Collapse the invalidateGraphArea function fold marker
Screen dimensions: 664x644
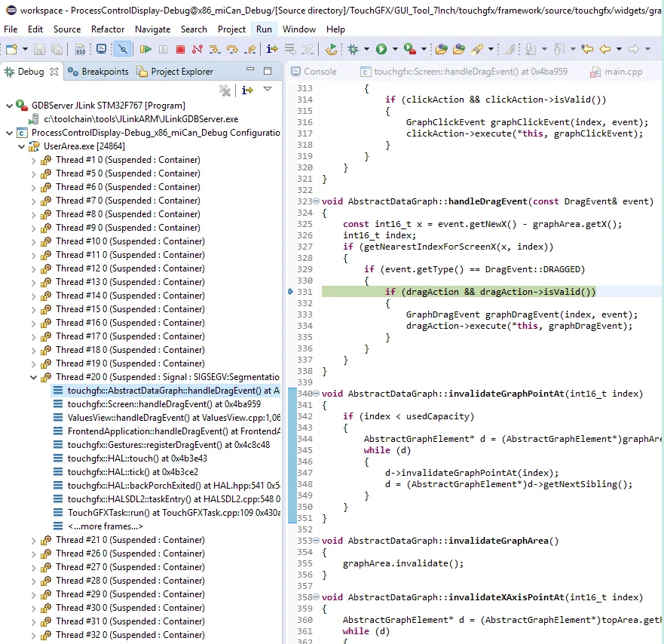click(316, 541)
